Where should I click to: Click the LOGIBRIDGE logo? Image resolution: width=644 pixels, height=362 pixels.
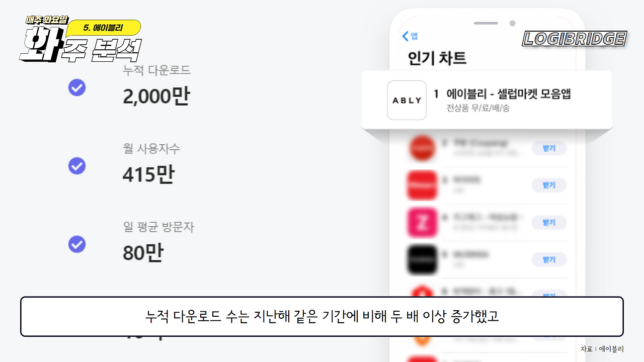575,39
